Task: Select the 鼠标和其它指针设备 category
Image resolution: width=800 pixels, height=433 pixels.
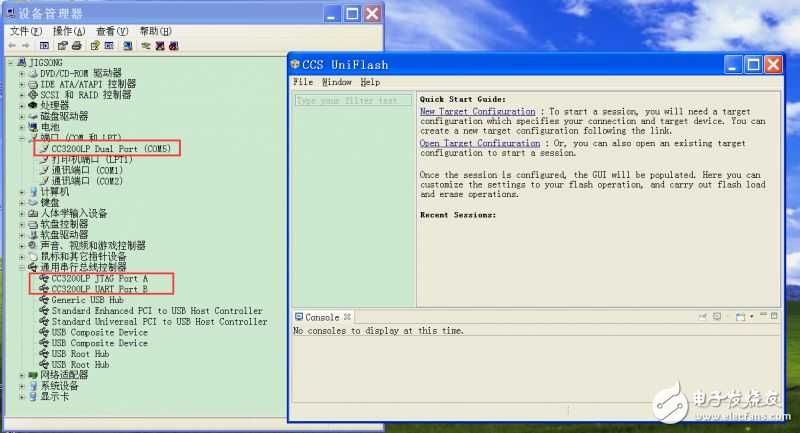Action: pos(84,257)
